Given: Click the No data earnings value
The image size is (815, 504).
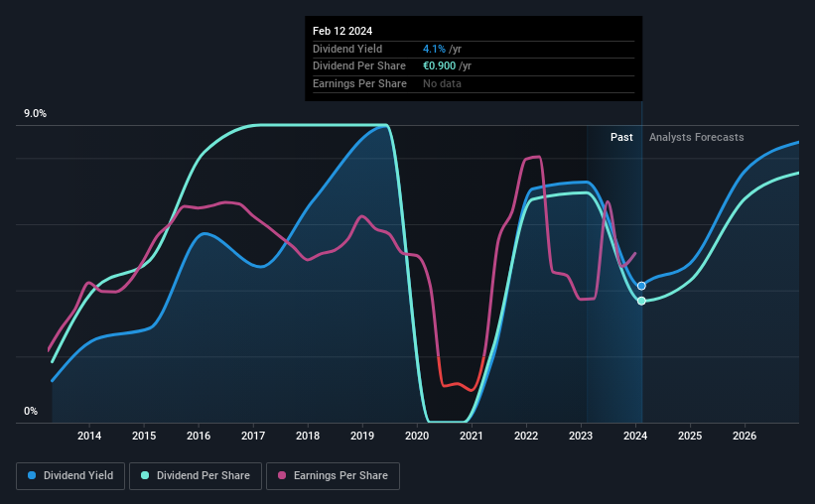Looking at the screenshot, I should (x=442, y=83).
